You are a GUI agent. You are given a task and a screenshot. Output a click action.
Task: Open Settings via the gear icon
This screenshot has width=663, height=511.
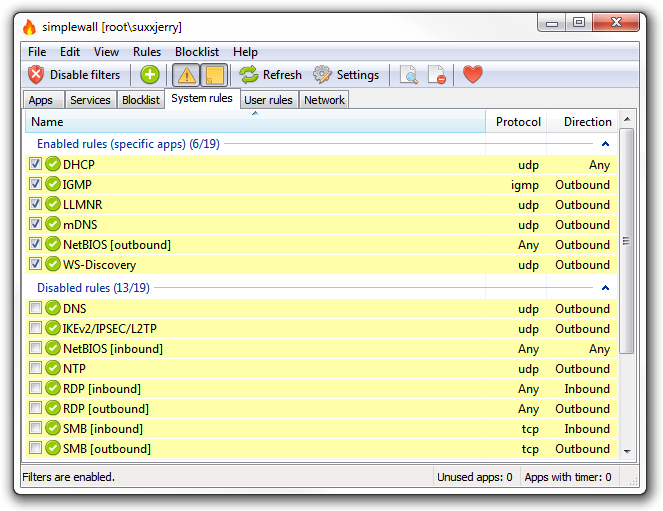pos(322,75)
